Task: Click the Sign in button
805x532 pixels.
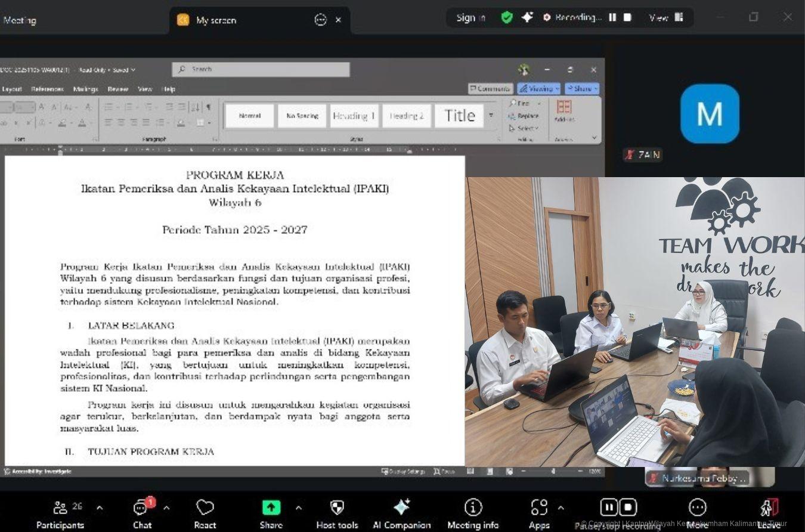Action: coord(470,18)
